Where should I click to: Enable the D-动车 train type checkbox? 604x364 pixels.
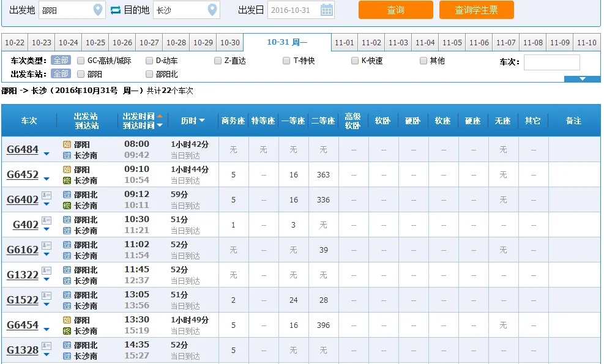tap(148, 60)
